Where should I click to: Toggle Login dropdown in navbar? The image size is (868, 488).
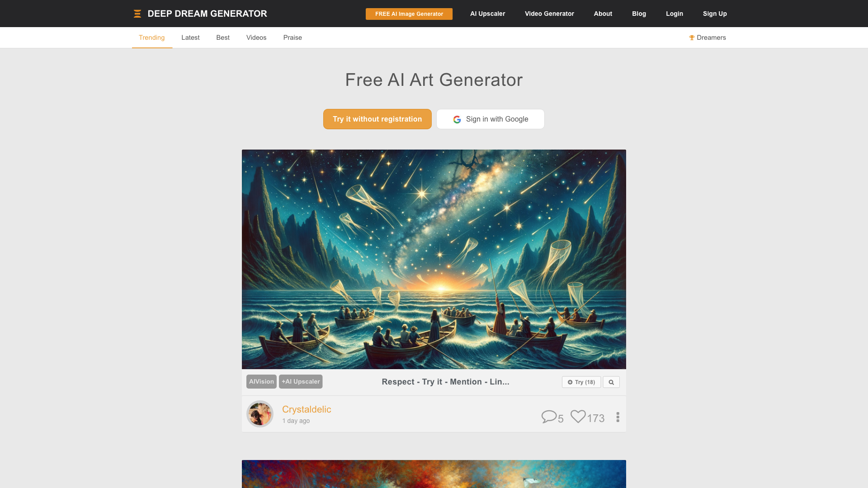pyautogui.click(x=674, y=14)
